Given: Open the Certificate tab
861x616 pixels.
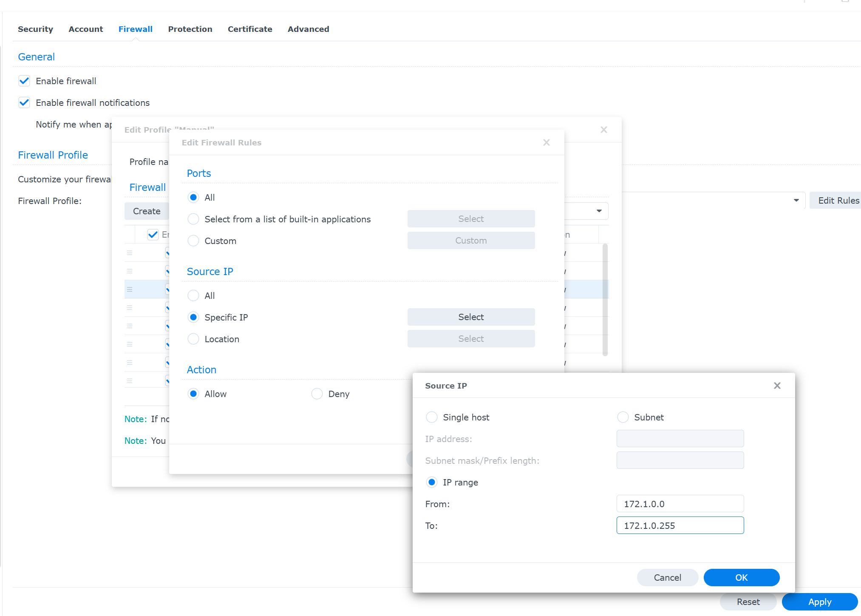Looking at the screenshot, I should (250, 29).
